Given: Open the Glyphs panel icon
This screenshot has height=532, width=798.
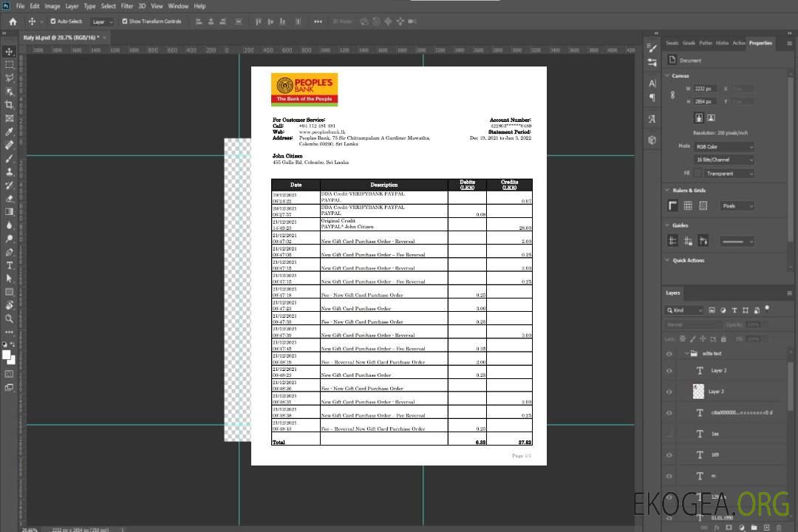Looking at the screenshot, I should [652, 119].
